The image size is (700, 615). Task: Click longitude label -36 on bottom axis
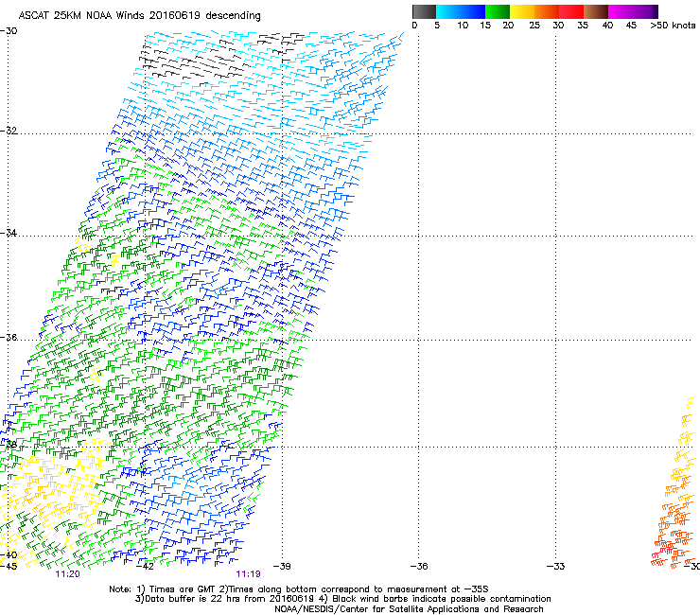[x=419, y=567]
